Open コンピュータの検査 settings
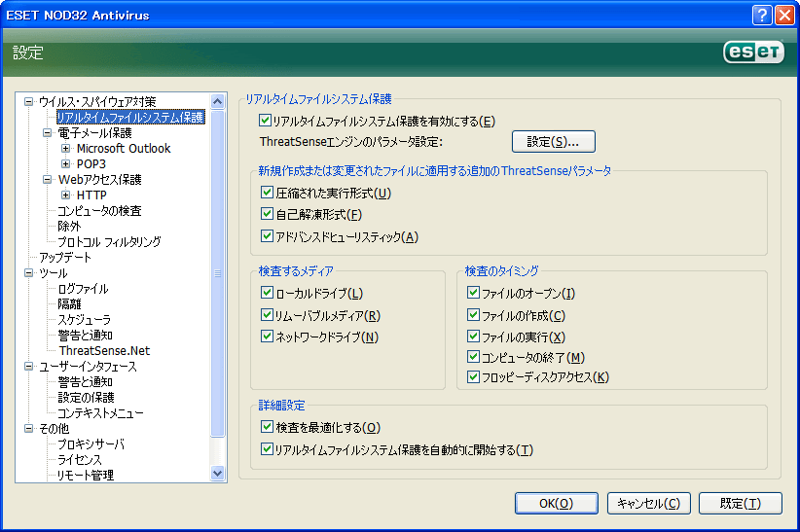The image size is (800, 532). click(x=99, y=211)
